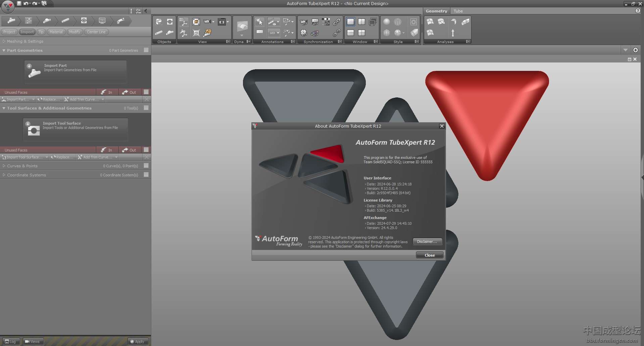Open the Import Part dropdown arrow
The width and height of the screenshot is (644, 346).
click(x=33, y=99)
